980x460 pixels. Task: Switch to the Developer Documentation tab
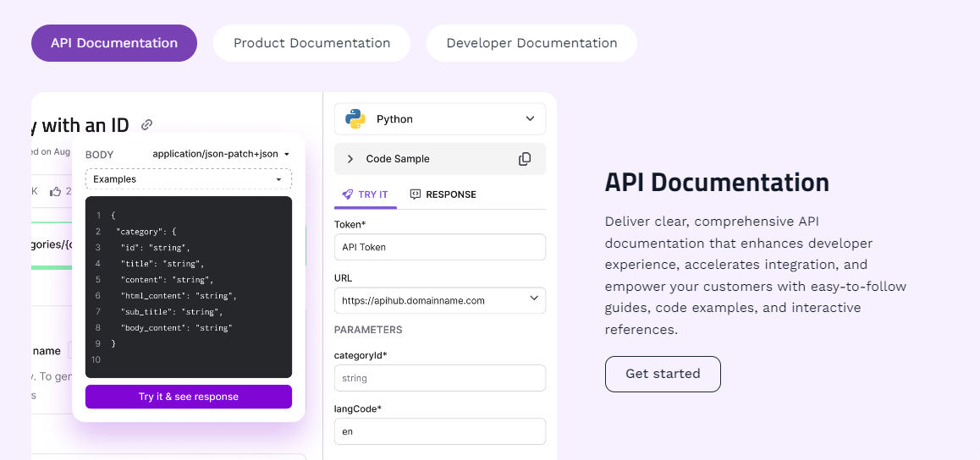coord(531,43)
